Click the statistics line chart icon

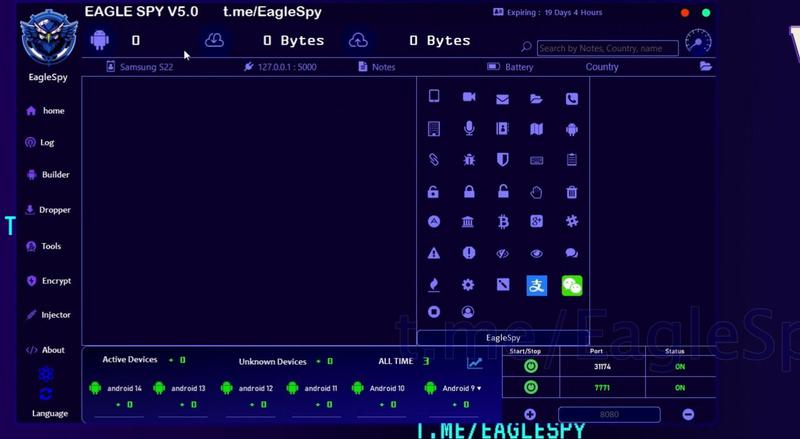pyautogui.click(x=474, y=363)
